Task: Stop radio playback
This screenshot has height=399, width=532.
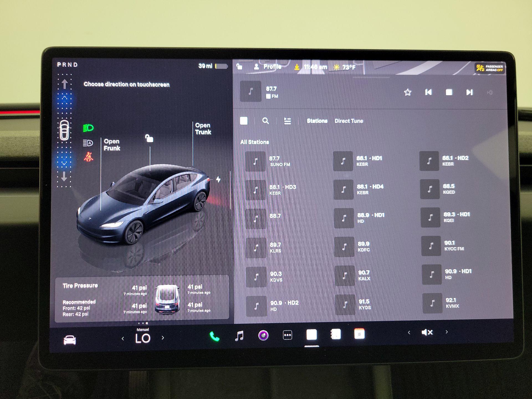Action: pyautogui.click(x=449, y=92)
